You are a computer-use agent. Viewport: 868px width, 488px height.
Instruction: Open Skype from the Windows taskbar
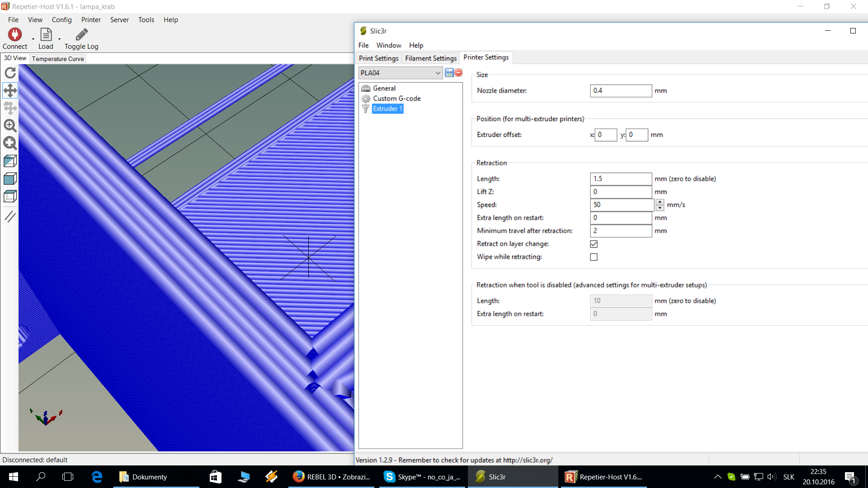pyautogui.click(x=422, y=477)
